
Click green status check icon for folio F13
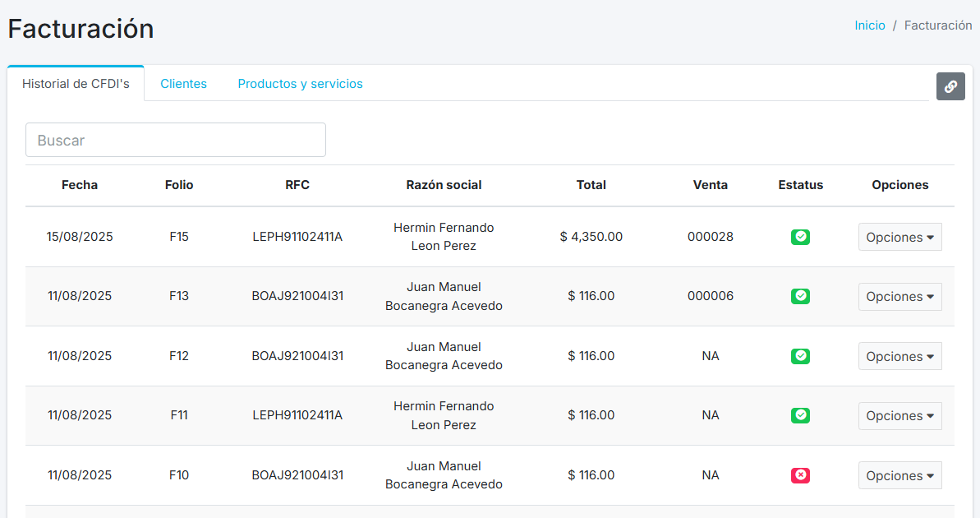coord(800,296)
